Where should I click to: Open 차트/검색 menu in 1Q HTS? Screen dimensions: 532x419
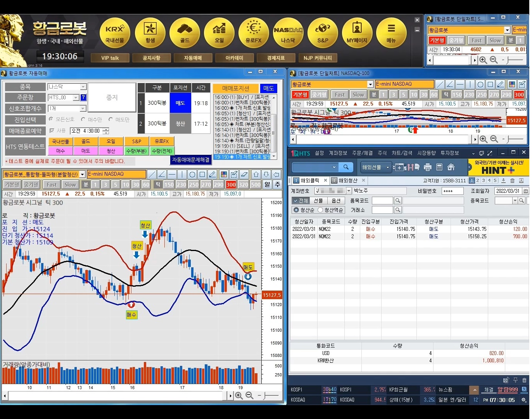coord(402,153)
